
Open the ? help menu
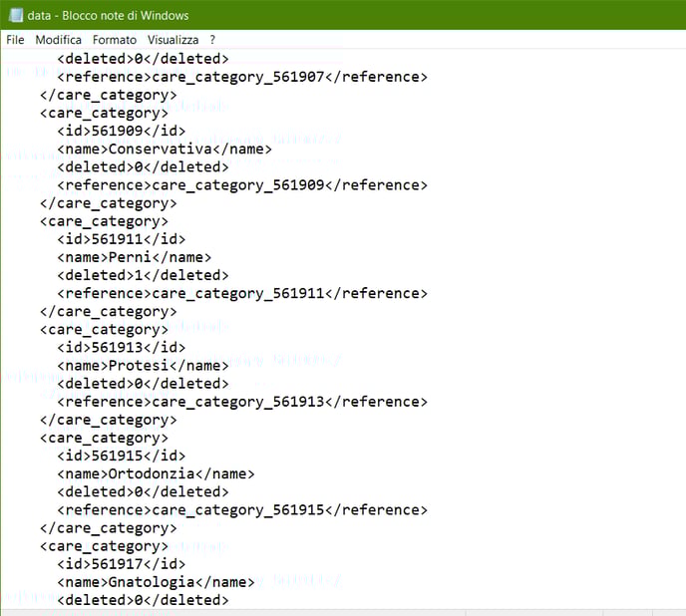[212, 40]
